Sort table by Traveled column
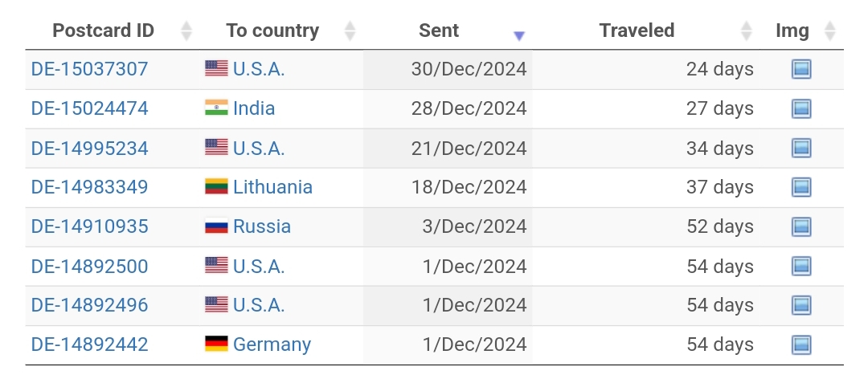Screen dimensions: 868x379 pos(637,31)
